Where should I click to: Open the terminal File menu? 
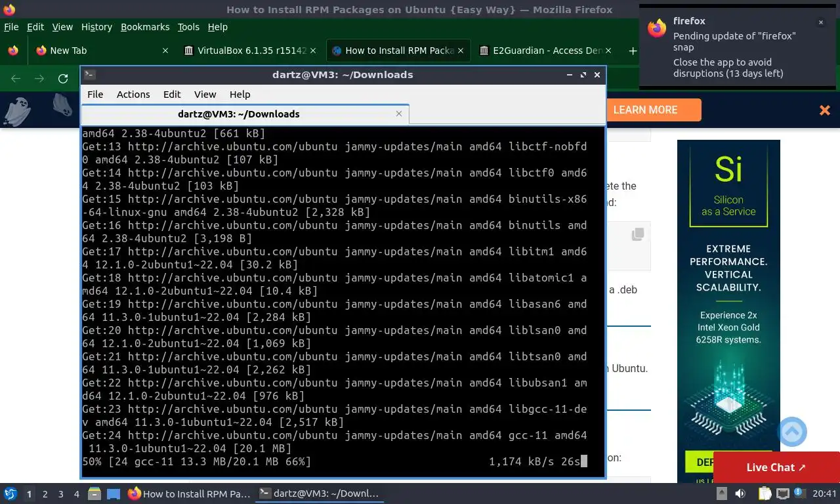click(x=95, y=94)
